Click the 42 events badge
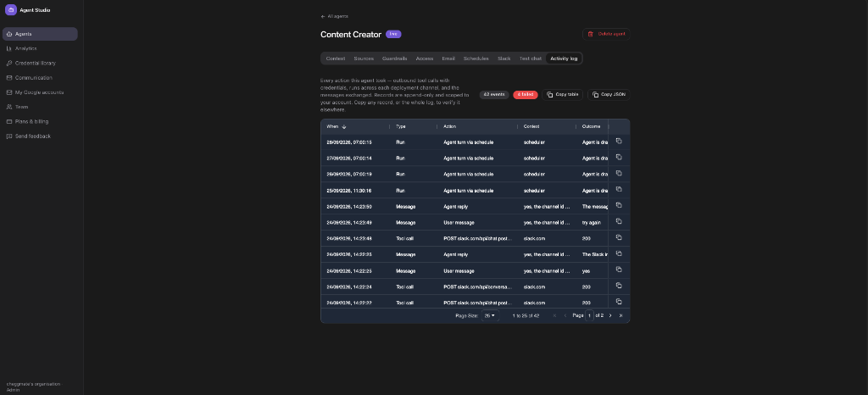Screen dimensions: 868x395 pos(494,95)
